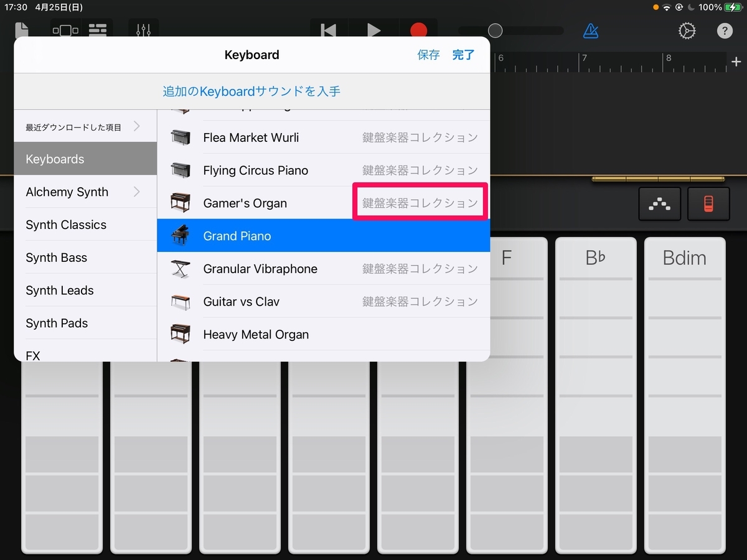Image resolution: width=747 pixels, height=560 pixels.
Task: Expand 最近ダウンロードした項目 category
Action: pyautogui.click(x=85, y=126)
